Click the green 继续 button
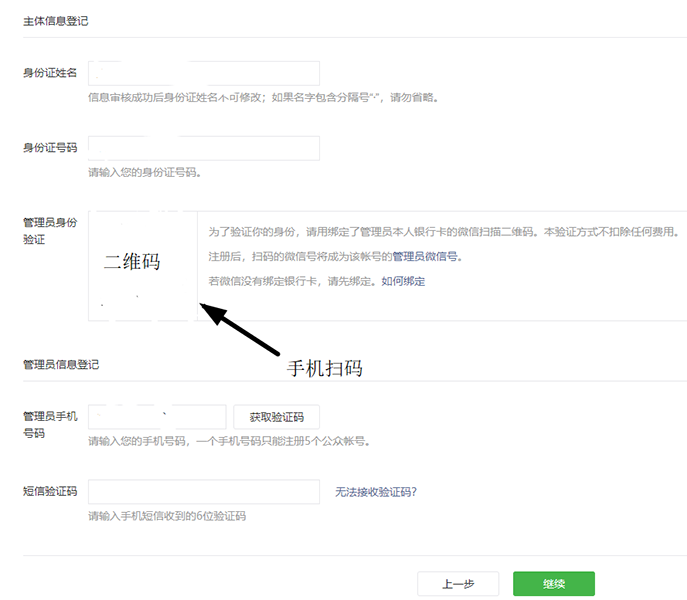The width and height of the screenshot is (687, 600). click(554, 584)
